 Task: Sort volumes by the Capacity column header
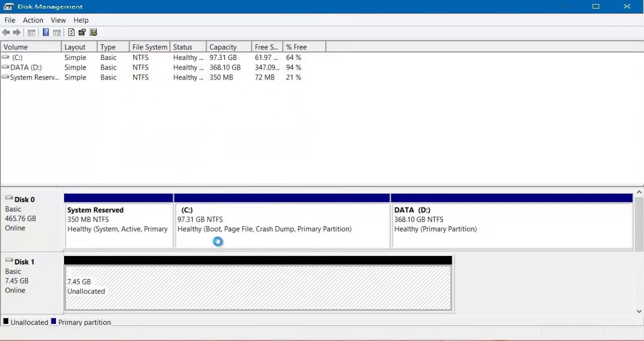pyautogui.click(x=223, y=46)
